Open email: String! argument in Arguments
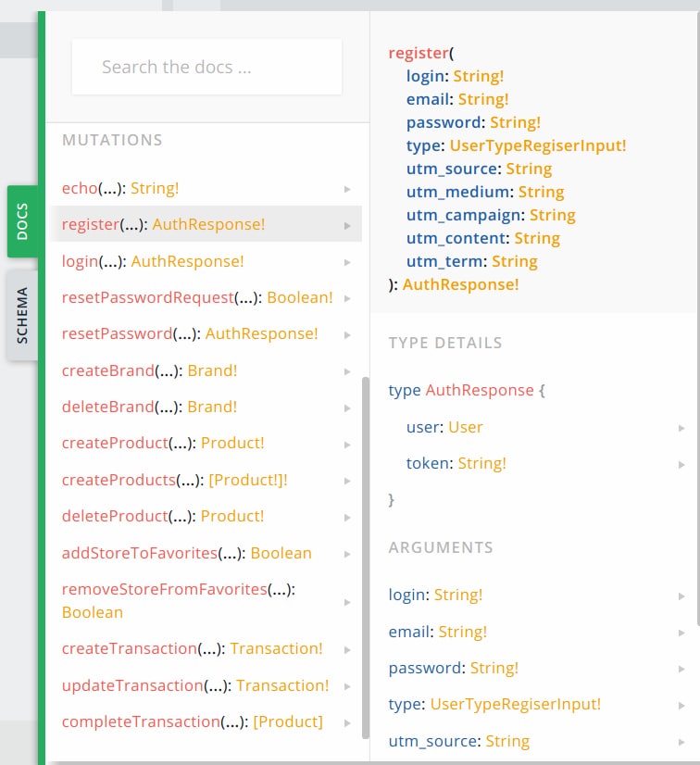700x765 pixels. click(x=438, y=632)
